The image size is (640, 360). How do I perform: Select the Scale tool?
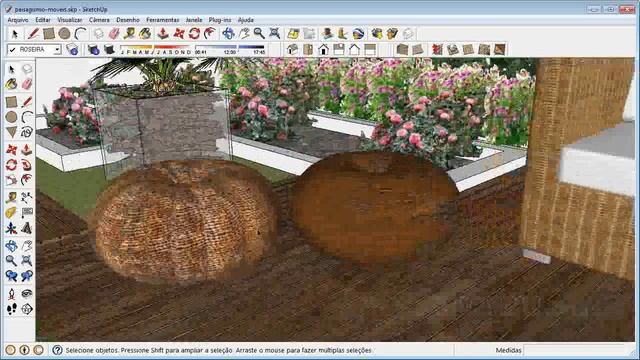click(11, 180)
